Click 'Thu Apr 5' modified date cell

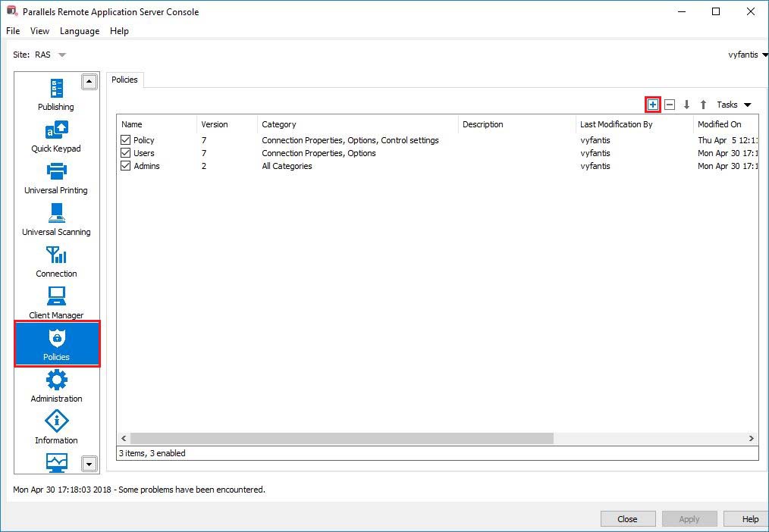728,140
